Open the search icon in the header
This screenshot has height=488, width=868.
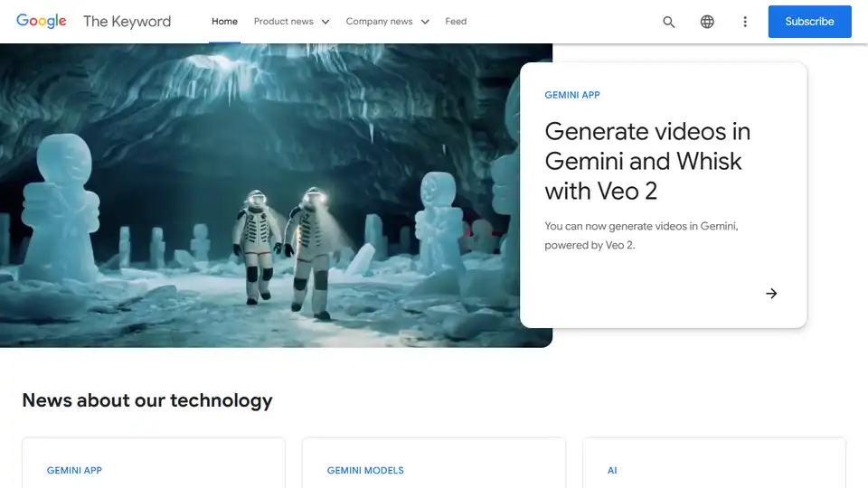[669, 22]
